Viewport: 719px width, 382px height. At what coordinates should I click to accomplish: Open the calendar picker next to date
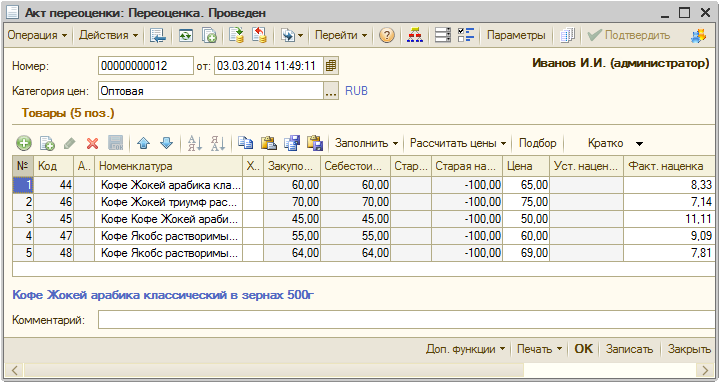(x=331, y=66)
